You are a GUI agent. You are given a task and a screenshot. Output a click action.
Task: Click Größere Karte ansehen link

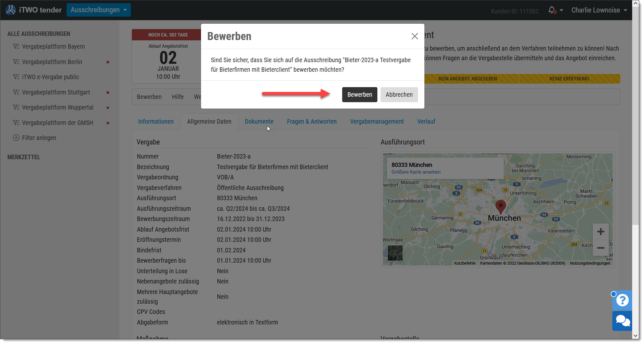coord(416,172)
